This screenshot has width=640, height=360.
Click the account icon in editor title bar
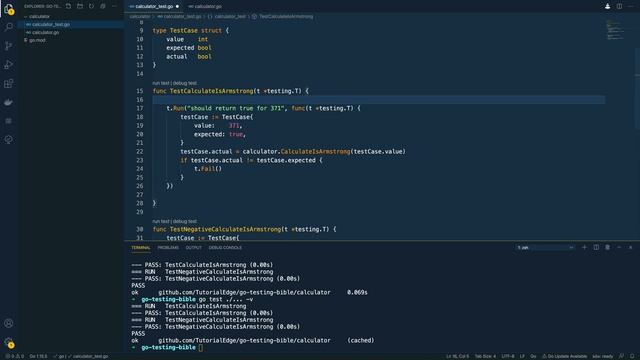[x=607, y=6]
